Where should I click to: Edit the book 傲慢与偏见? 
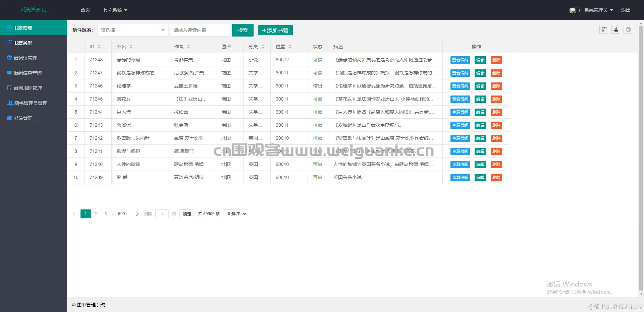pos(480,151)
